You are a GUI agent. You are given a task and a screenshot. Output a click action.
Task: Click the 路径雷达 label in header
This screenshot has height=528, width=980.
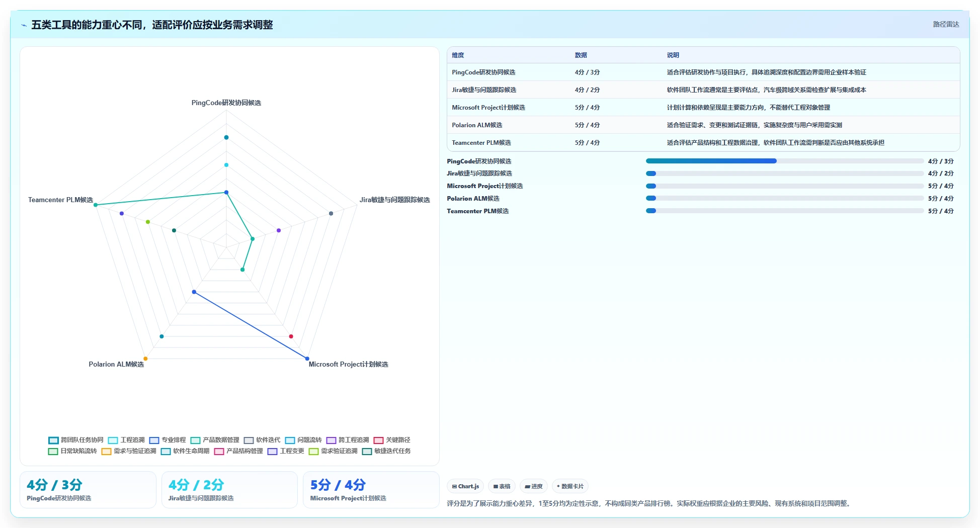[946, 24]
